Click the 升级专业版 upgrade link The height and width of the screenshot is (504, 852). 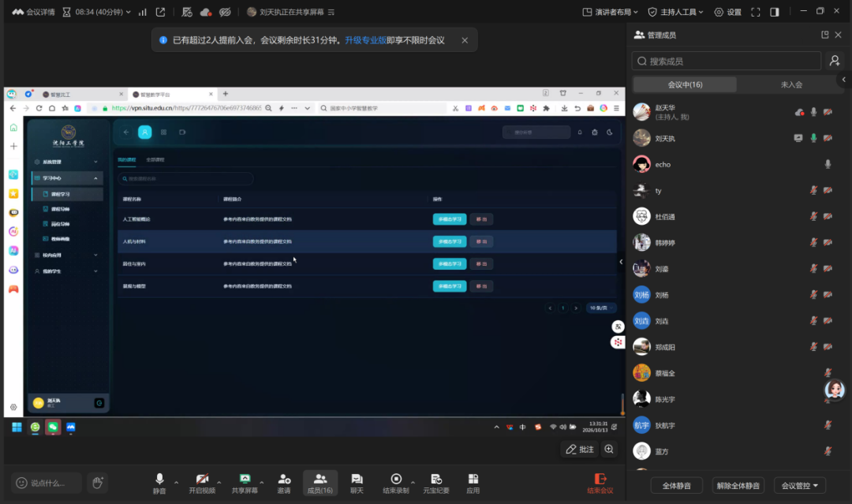366,40
